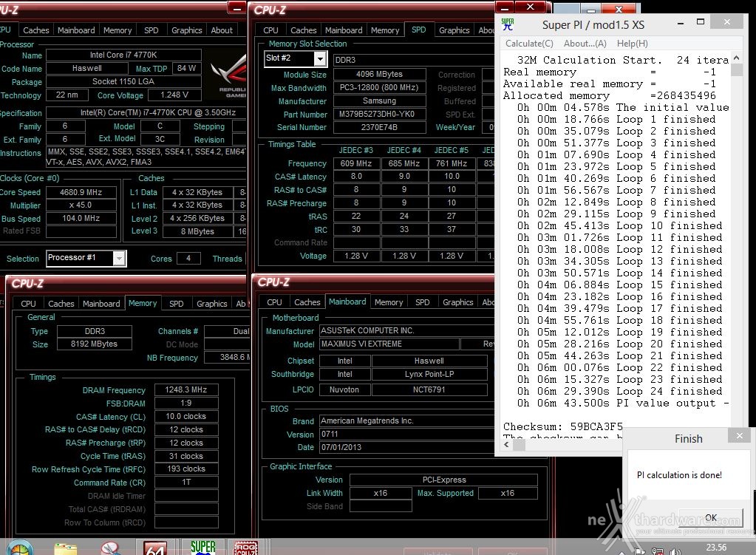Click the NB Frequency 3848.6 value
756x555 pixels.
coord(228,357)
